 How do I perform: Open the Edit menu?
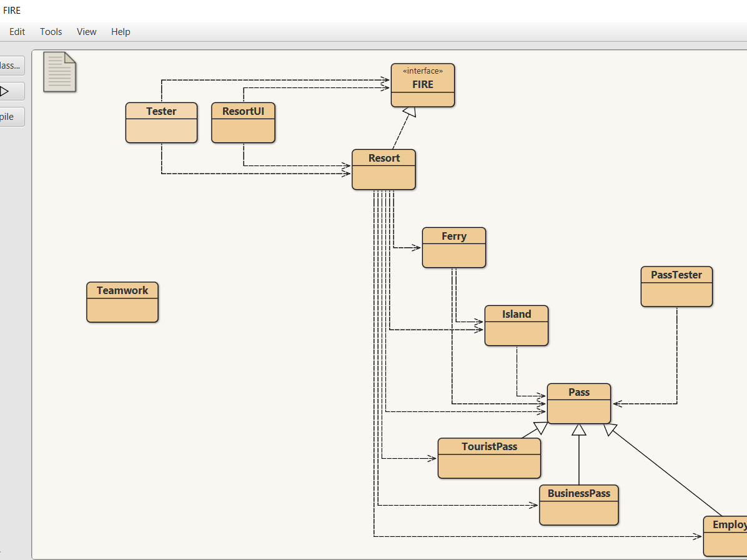pos(17,32)
